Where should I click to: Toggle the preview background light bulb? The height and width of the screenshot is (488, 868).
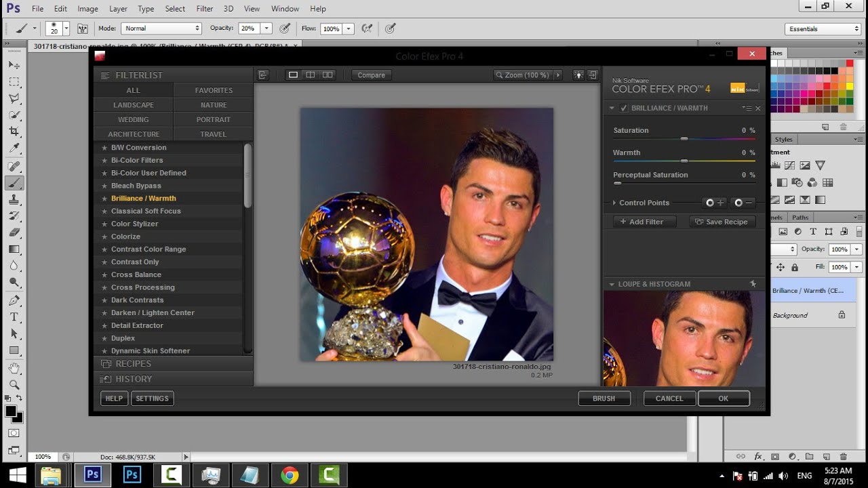(x=578, y=75)
